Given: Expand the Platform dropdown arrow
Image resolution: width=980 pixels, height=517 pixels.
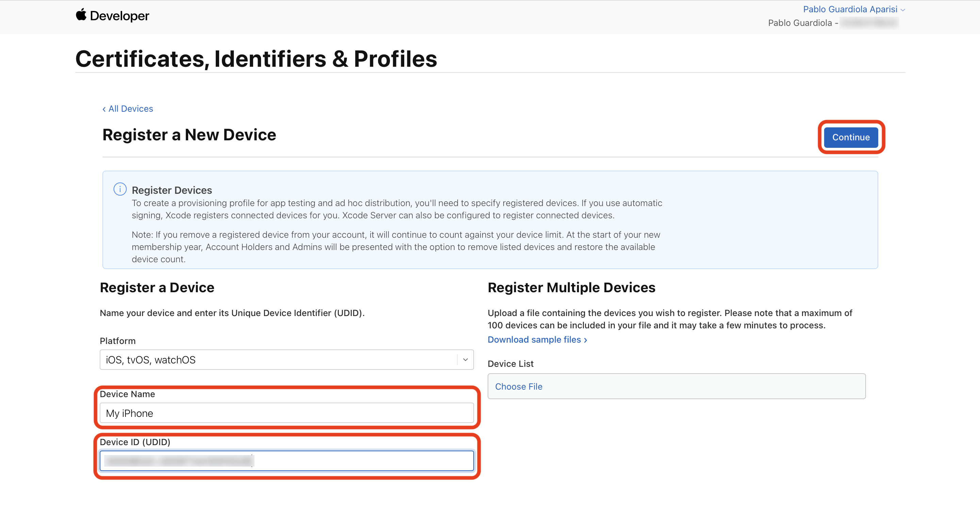Looking at the screenshot, I should [x=465, y=360].
